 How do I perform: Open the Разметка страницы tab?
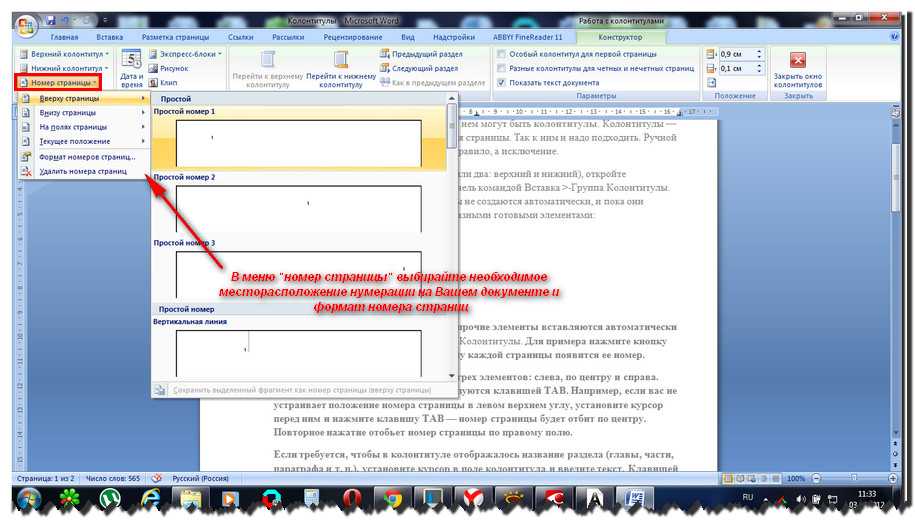[175, 37]
